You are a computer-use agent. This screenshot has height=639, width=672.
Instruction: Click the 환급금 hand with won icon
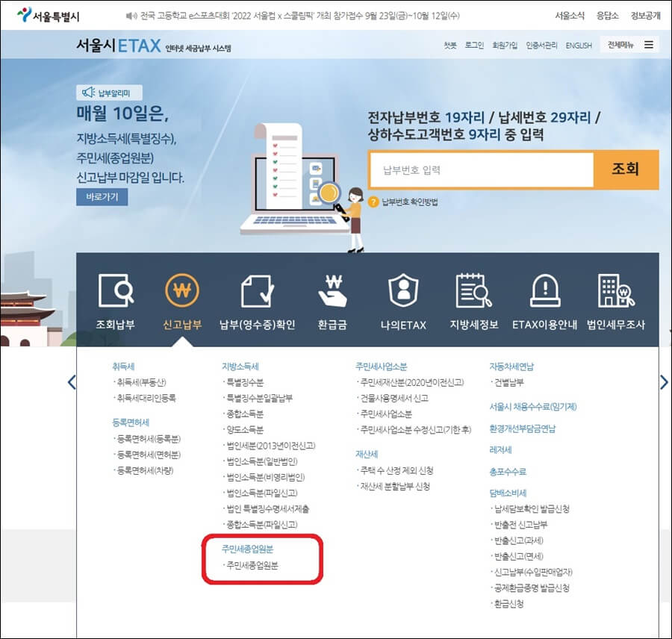332,290
